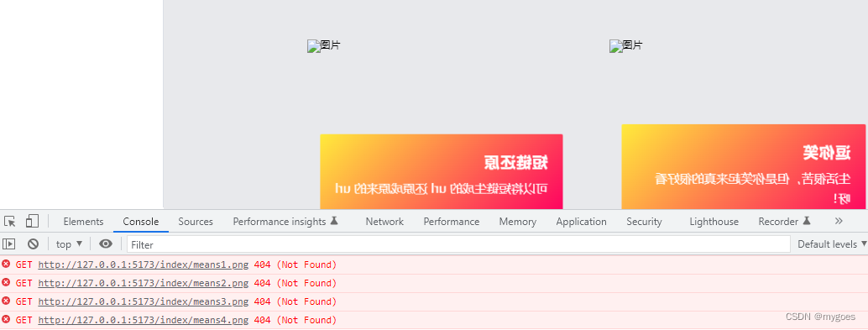Screen dimensions: 868x330
Task: Open the means3.png failed request link
Action: point(144,301)
